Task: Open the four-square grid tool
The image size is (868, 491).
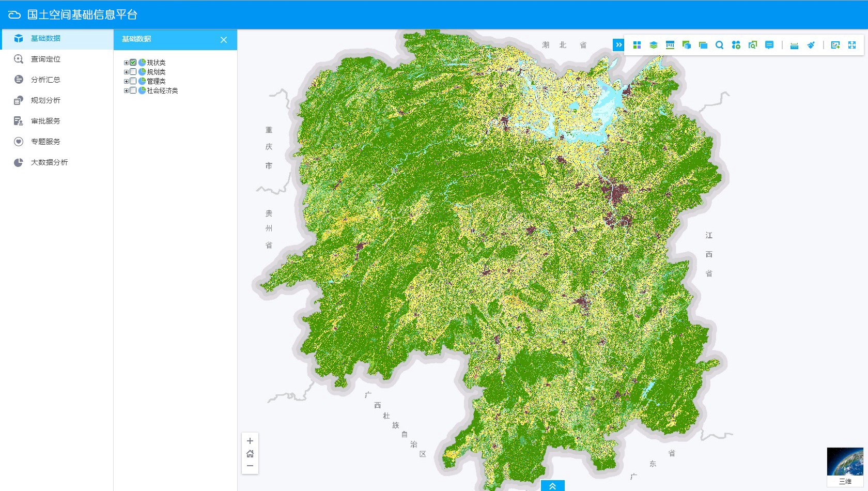Action: tap(637, 45)
